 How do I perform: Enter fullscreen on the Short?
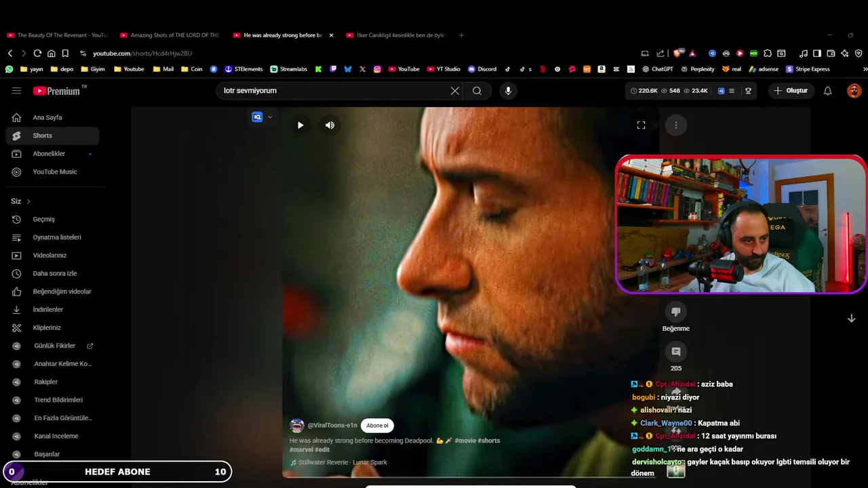641,125
